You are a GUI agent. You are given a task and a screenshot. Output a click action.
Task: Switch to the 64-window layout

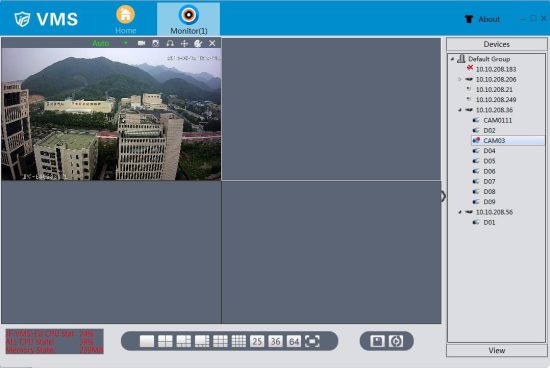[x=294, y=341]
